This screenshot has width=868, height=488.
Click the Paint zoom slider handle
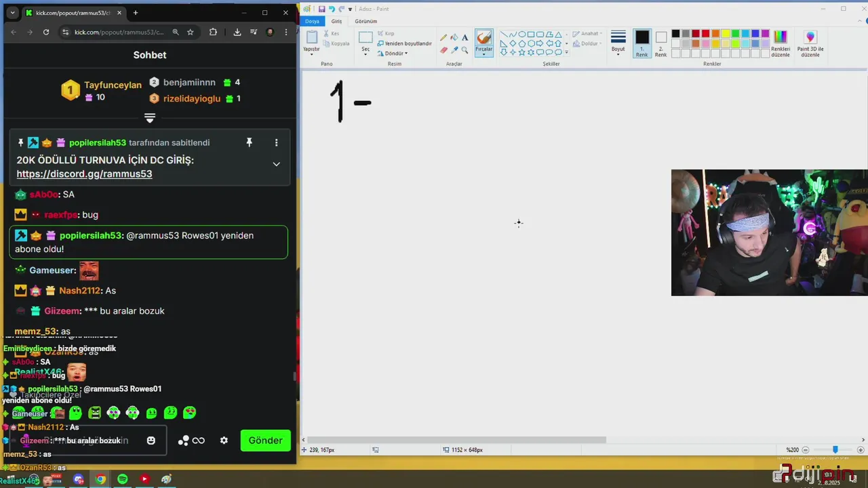[835, 449]
